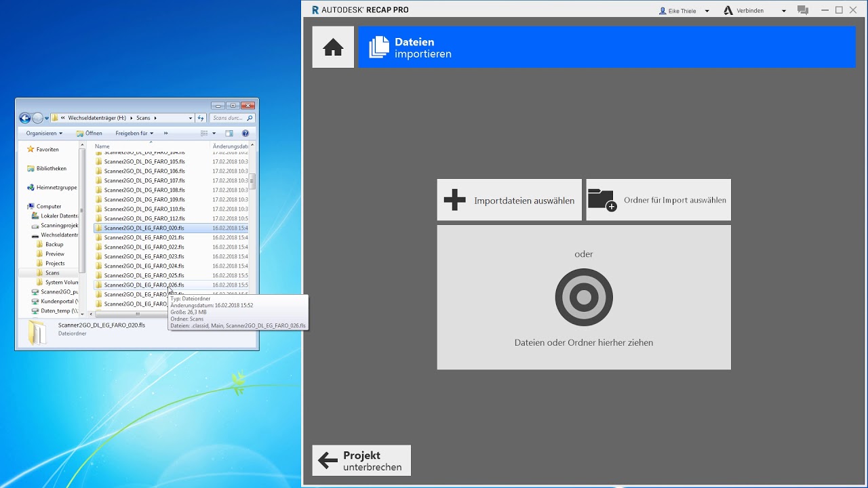The width and height of the screenshot is (868, 488).
Task: Click the folder-plus icon for folder import
Action: [602, 200]
